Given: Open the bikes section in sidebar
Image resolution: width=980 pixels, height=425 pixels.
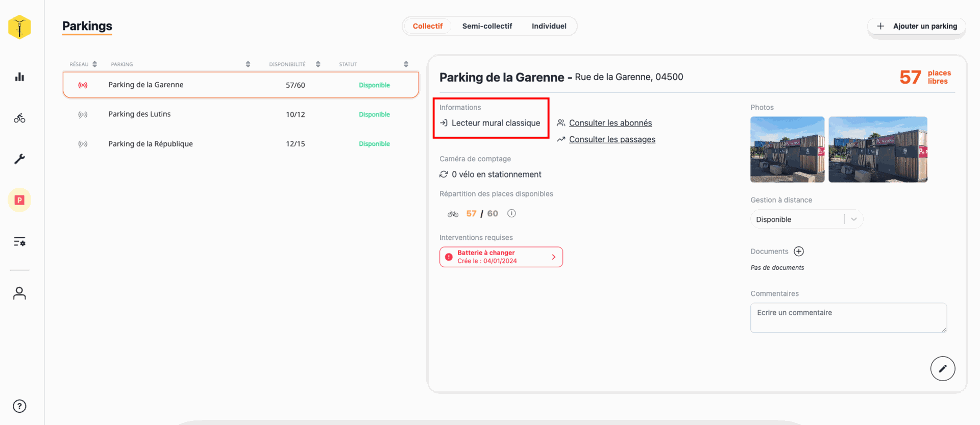Looking at the screenshot, I should (19, 118).
